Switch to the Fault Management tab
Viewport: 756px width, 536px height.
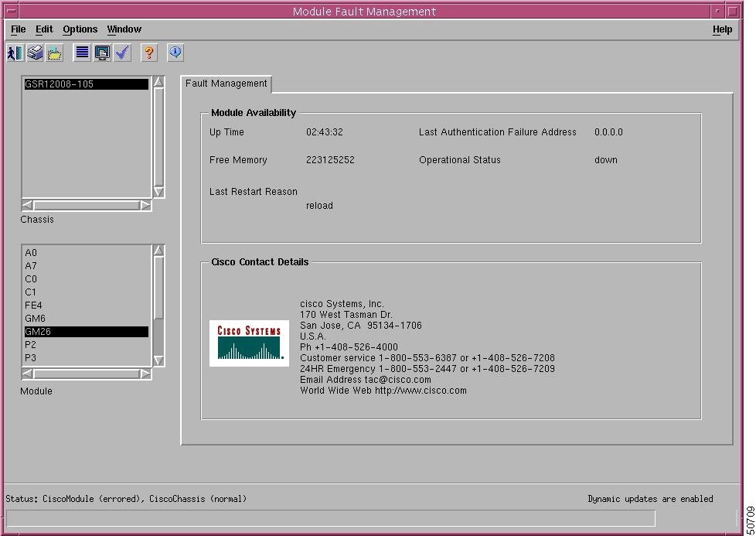pyautogui.click(x=226, y=84)
